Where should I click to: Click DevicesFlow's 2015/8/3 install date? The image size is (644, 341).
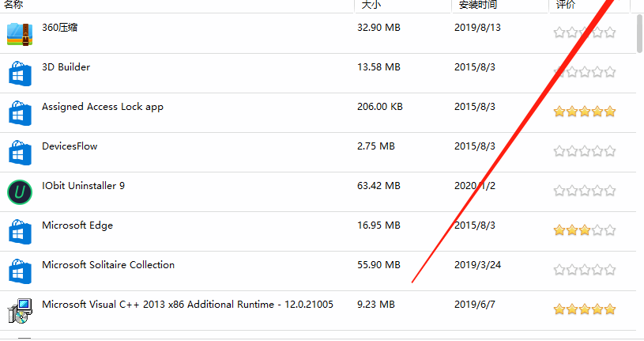(x=475, y=146)
